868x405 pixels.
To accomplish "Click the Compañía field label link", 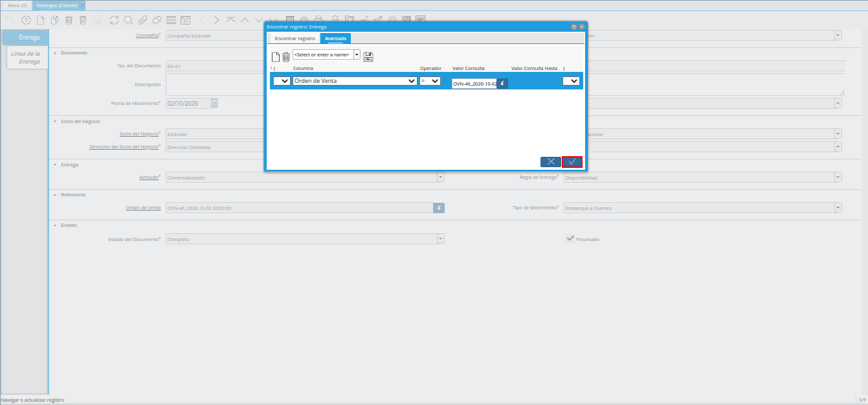I will tap(147, 36).
